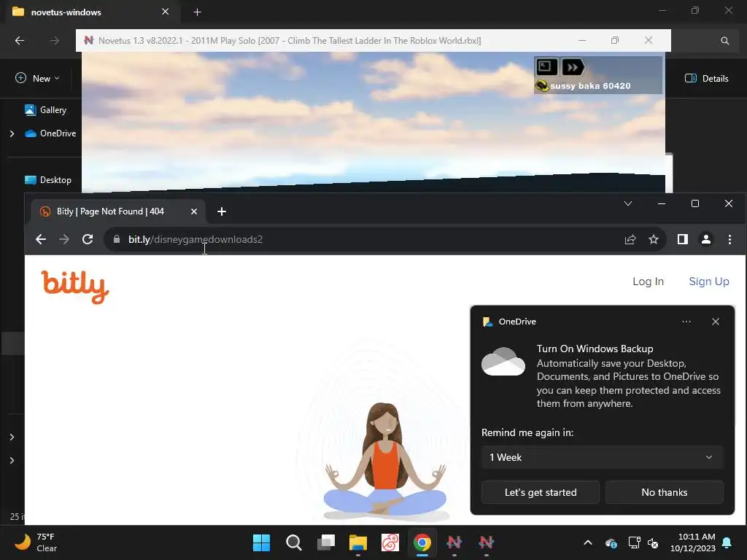
Task: Select the Bitly Page Not Found tab
Action: [118, 211]
